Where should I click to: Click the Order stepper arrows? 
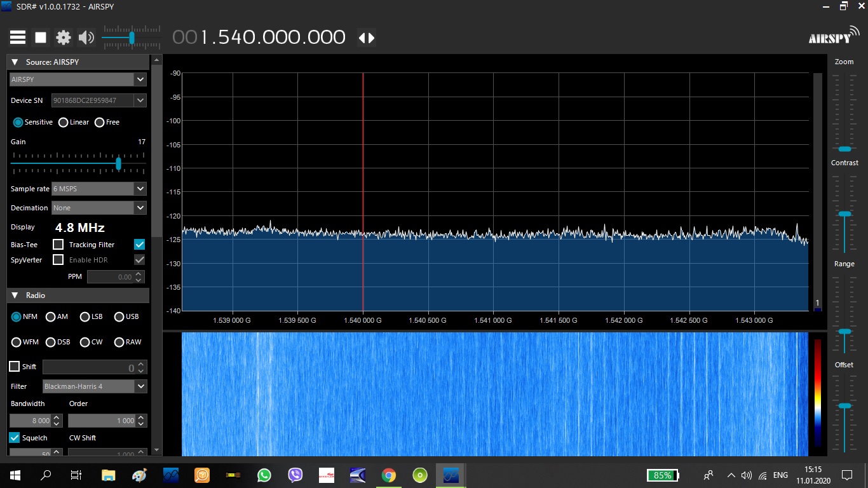pos(141,421)
